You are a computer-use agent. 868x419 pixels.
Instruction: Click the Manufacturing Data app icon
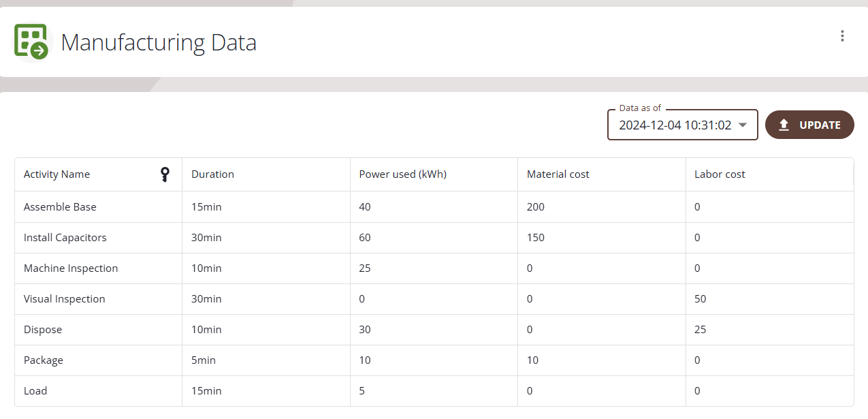pyautogui.click(x=31, y=42)
